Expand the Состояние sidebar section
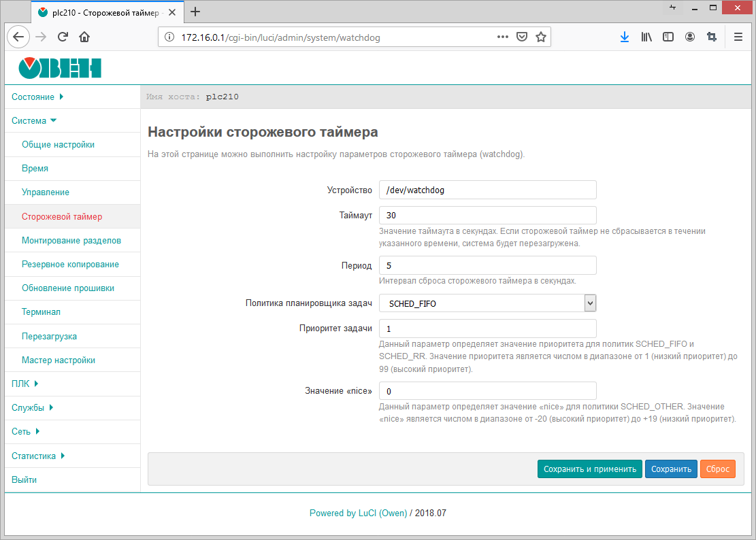 38,97
